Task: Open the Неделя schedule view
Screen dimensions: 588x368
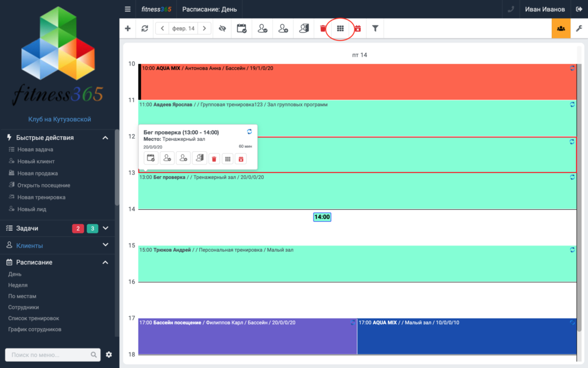Action: click(x=18, y=285)
